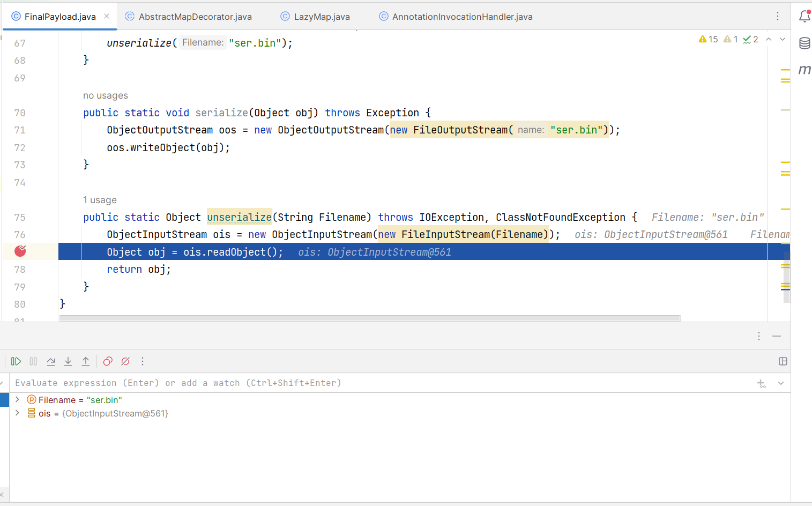
Task: Remove the breakpoint on readObject line
Action: click(x=20, y=251)
